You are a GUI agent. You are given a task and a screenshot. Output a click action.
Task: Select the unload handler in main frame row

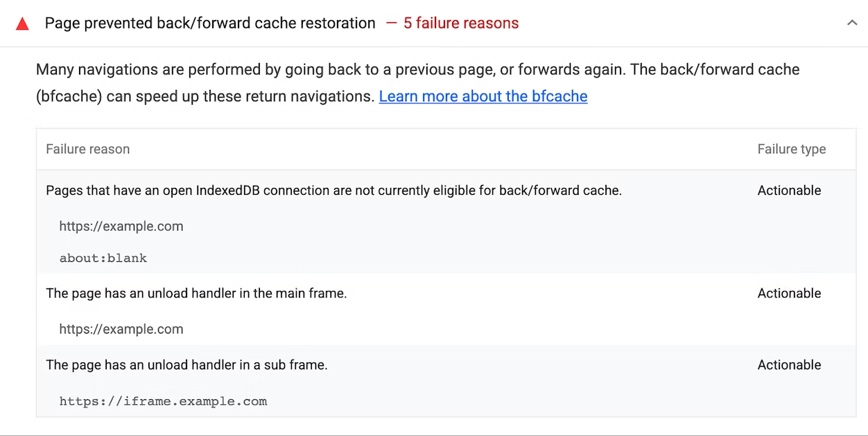pos(196,293)
